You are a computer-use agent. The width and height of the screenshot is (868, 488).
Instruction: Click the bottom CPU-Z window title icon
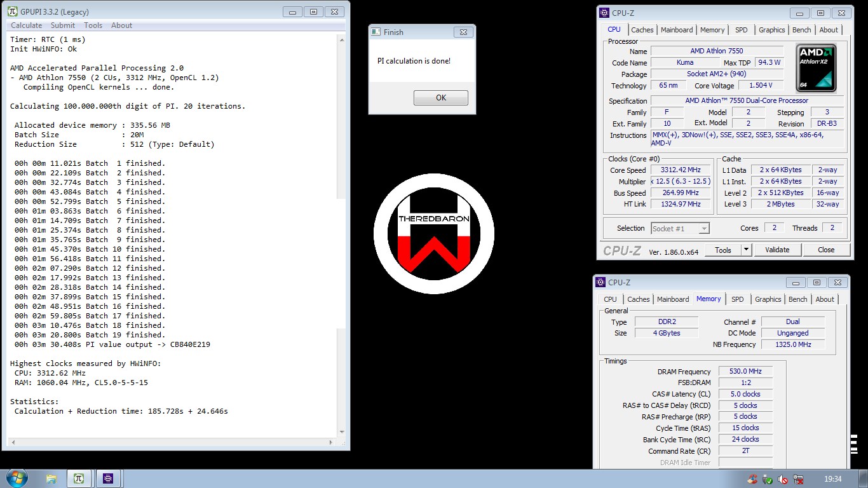coord(600,282)
